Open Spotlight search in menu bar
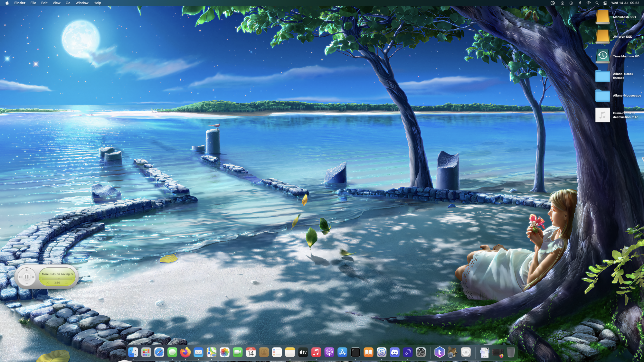The height and width of the screenshot is (362, 644). (597, 3)
